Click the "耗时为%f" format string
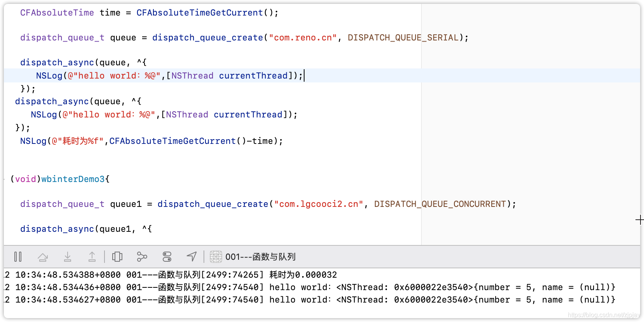Image resolution: width=644 pixels, height=322 pixels. click(x=78, y=141)
